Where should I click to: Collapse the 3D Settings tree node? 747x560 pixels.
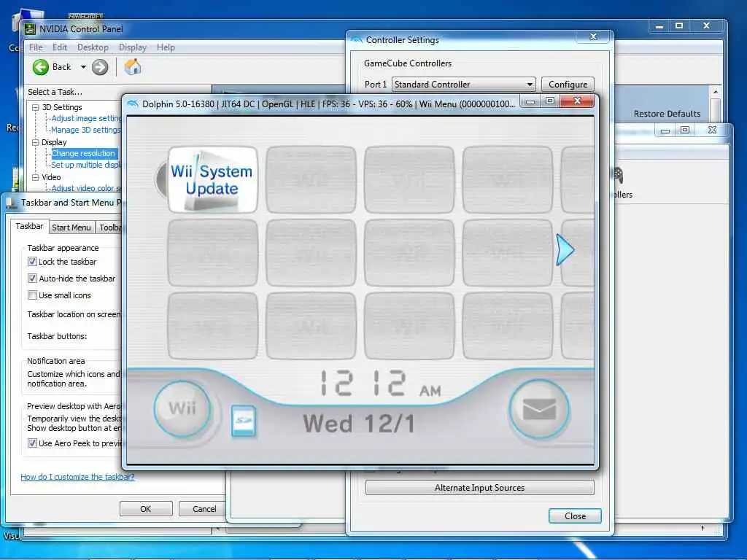pyautogui.click(x=35, y=108)
